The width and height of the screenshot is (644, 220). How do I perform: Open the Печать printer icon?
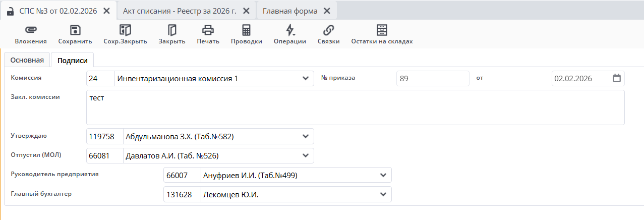point(208,30)
